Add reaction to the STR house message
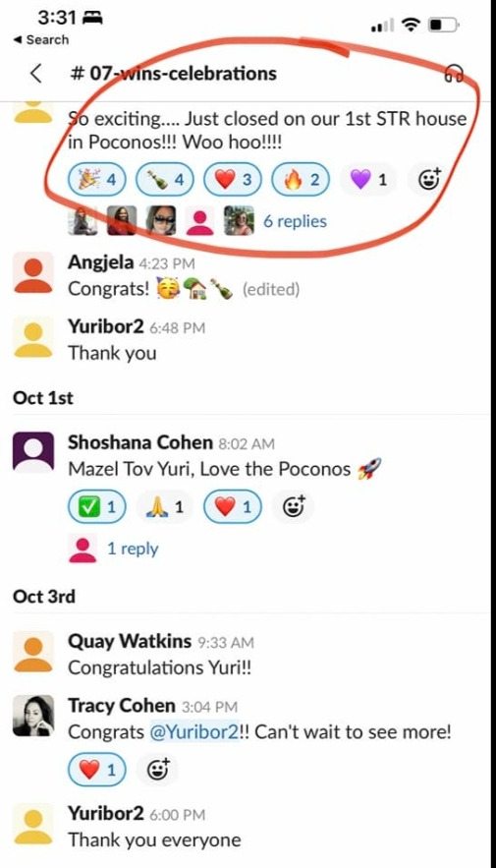 428,179
